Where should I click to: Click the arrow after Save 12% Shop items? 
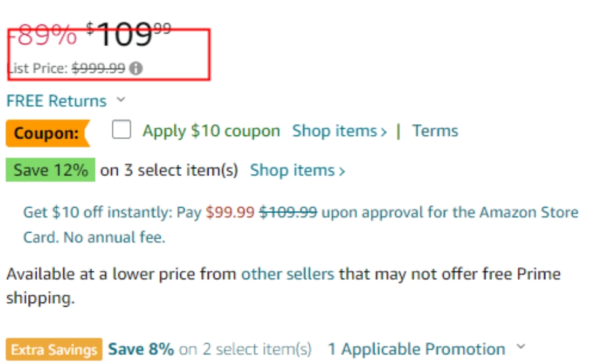tap(341, 171)
